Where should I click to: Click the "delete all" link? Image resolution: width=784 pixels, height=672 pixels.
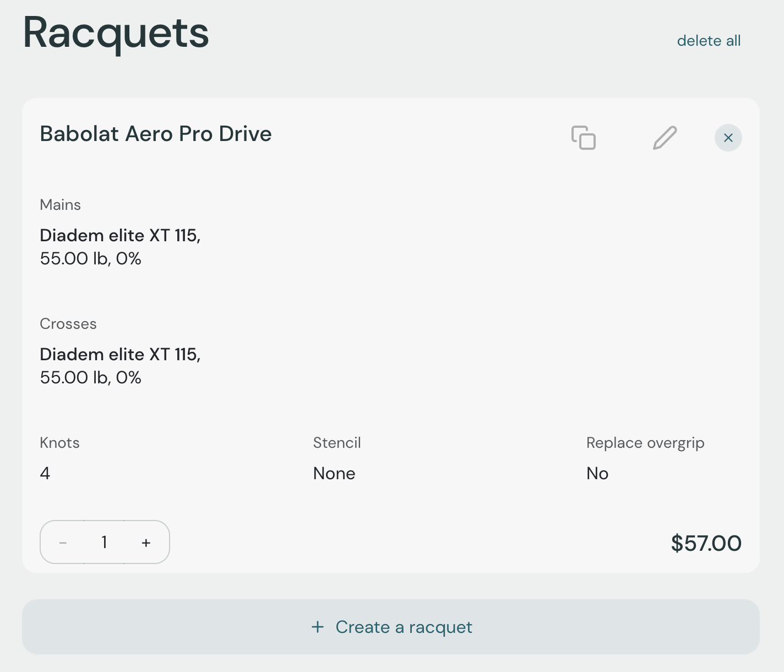[x=709, y=41]
